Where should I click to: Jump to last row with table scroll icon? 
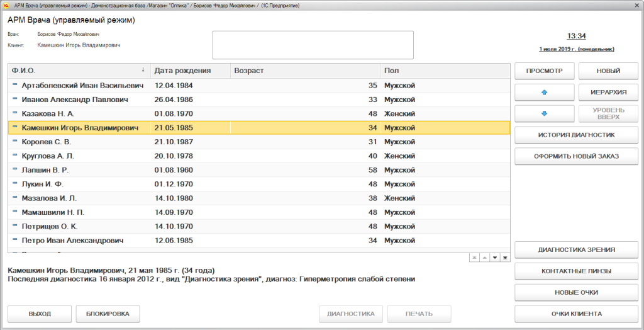point(505,257)
